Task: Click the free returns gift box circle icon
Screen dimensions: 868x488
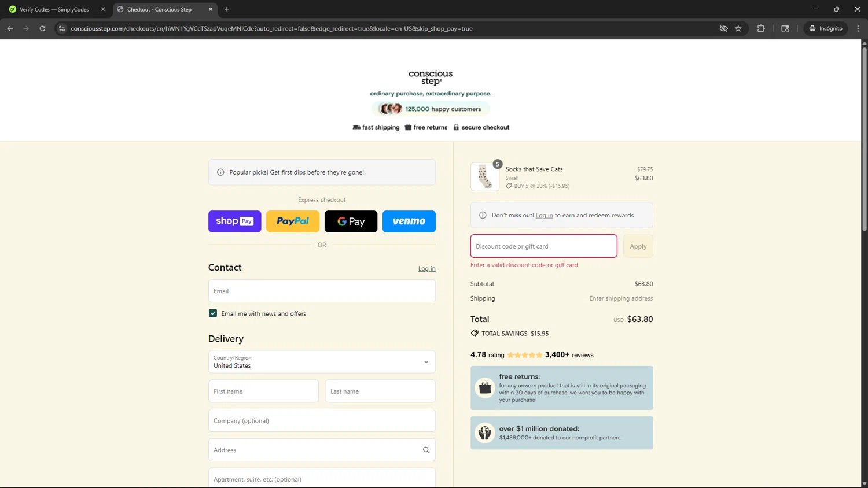Action: point(485,388)
